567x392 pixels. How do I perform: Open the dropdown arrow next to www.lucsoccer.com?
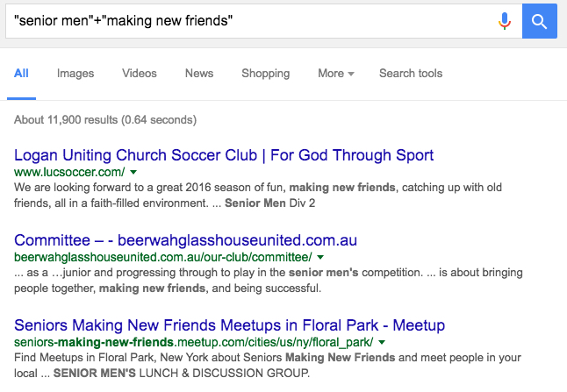(x=133, y=173)
